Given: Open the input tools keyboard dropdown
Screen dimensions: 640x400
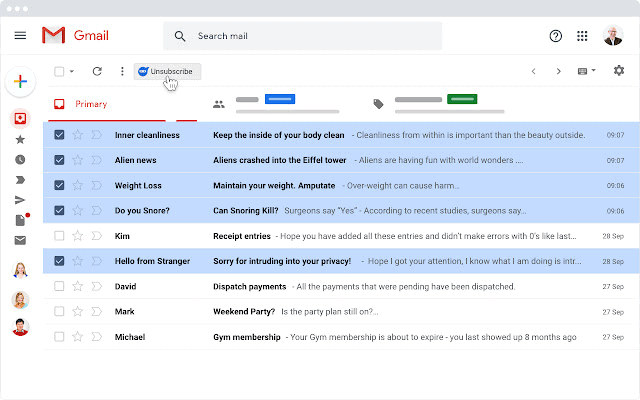Looking at the screenshot, I should (587, 71).
